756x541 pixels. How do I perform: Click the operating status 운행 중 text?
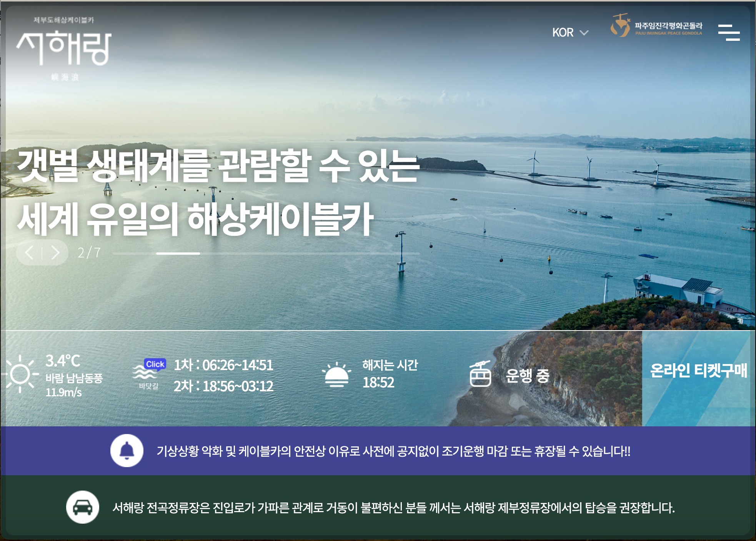pos(527,376)
